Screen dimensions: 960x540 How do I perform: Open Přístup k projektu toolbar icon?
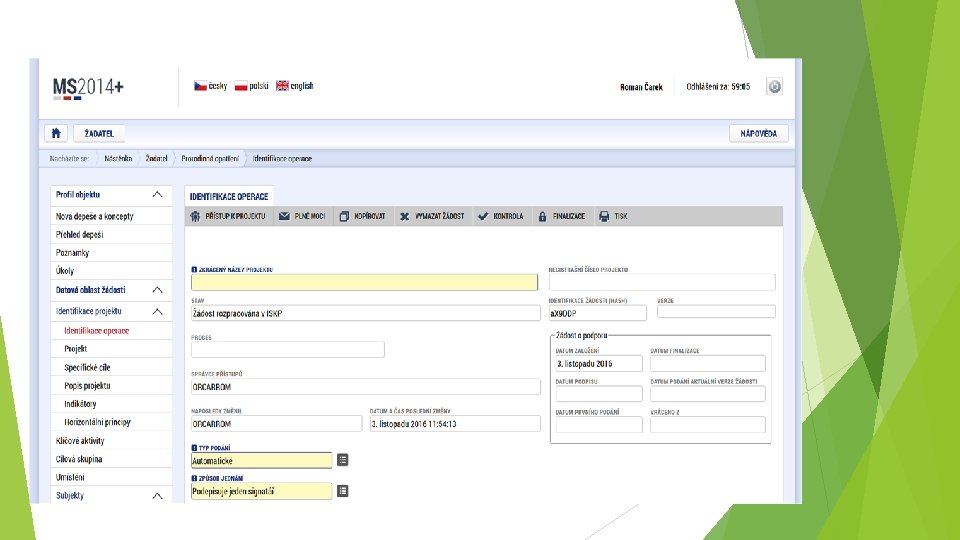coord(195,216)
